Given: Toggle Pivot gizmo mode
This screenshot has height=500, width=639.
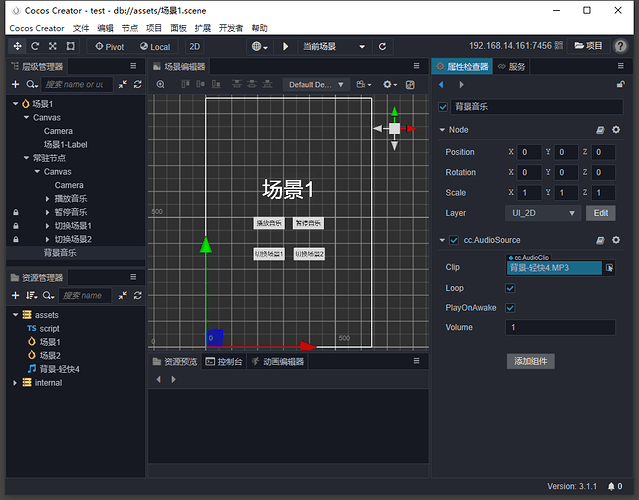Looking at the screenshot, I should pyautogui.click(x=110, y=47).
